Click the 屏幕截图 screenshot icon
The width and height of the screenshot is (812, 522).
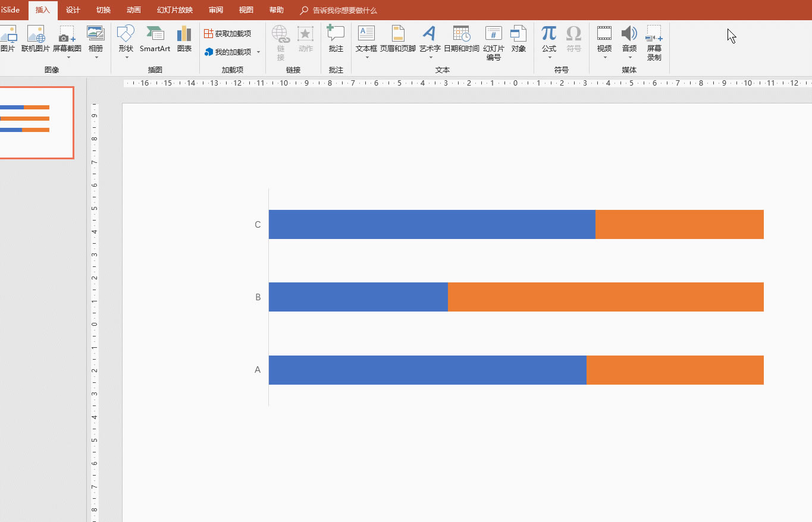(x=67, y=34)
